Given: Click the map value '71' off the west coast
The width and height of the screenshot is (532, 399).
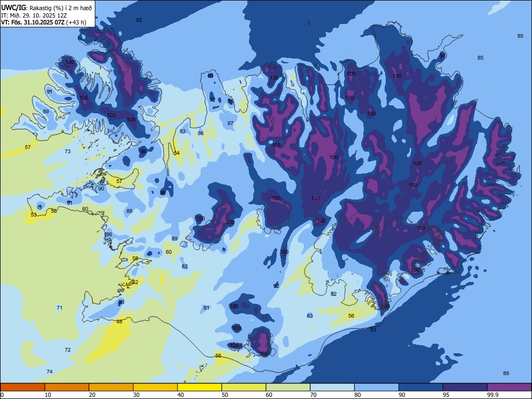Looking at the screenshot, I should (60, 307).
